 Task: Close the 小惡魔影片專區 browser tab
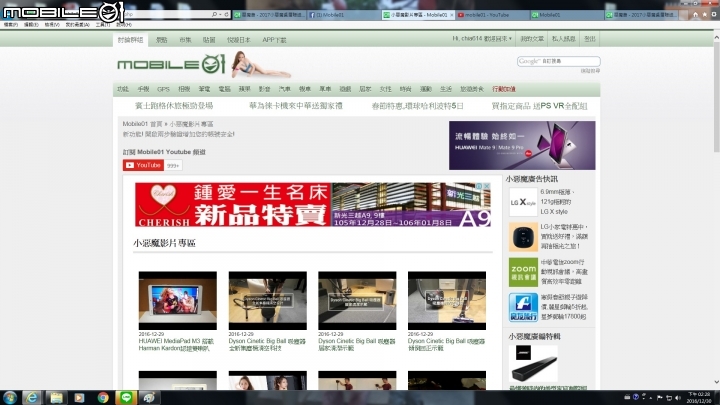pos(451,15)
